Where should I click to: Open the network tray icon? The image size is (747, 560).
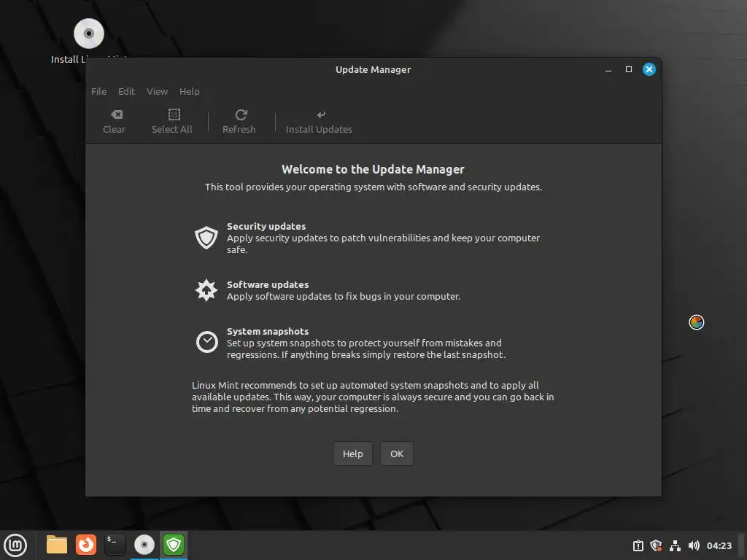pyautogui.click(x=675, y=545)
